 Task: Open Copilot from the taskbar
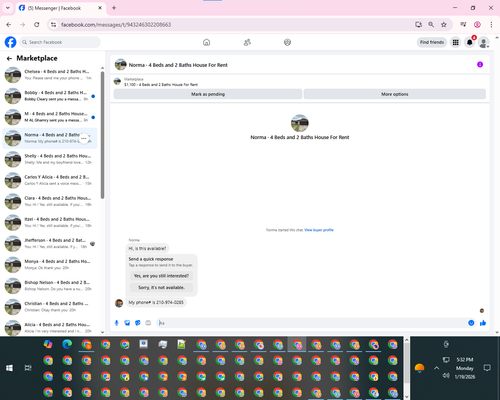(48, 344)
